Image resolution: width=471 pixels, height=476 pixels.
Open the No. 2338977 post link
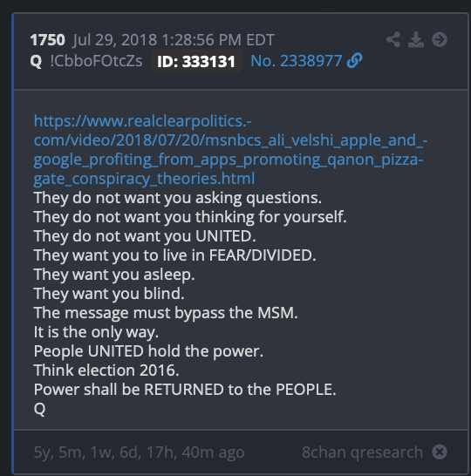(296, 61)
